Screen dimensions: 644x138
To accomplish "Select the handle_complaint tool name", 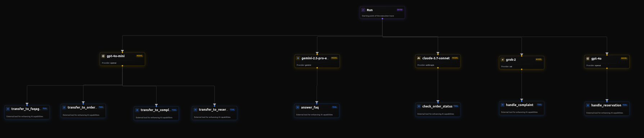I will [x=520, y=105].
